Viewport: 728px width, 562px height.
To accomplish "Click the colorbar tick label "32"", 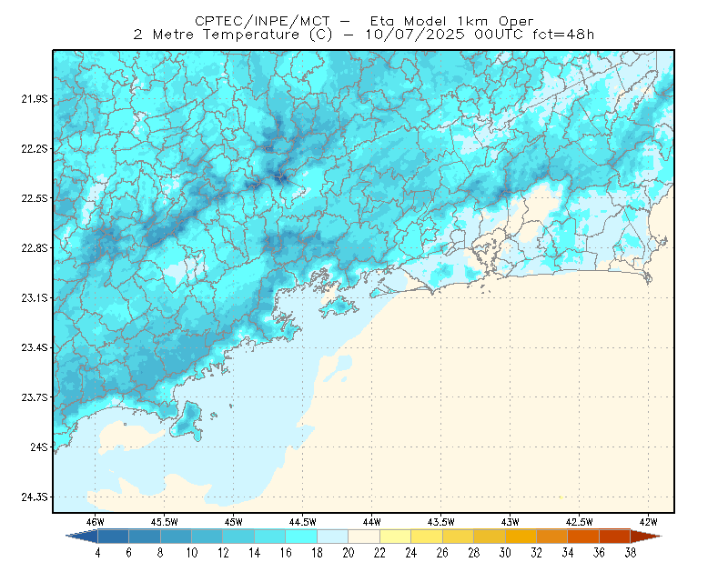I will coord(537,553).
